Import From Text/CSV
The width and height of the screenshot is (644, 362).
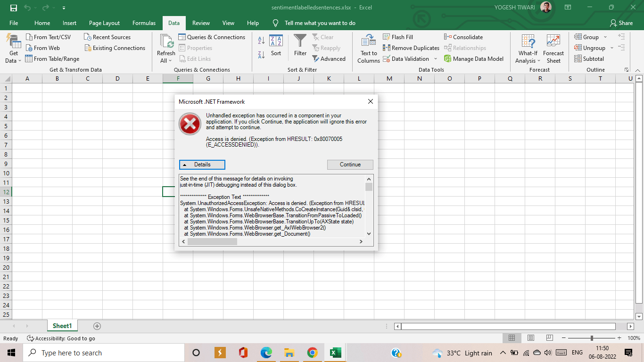48,37
